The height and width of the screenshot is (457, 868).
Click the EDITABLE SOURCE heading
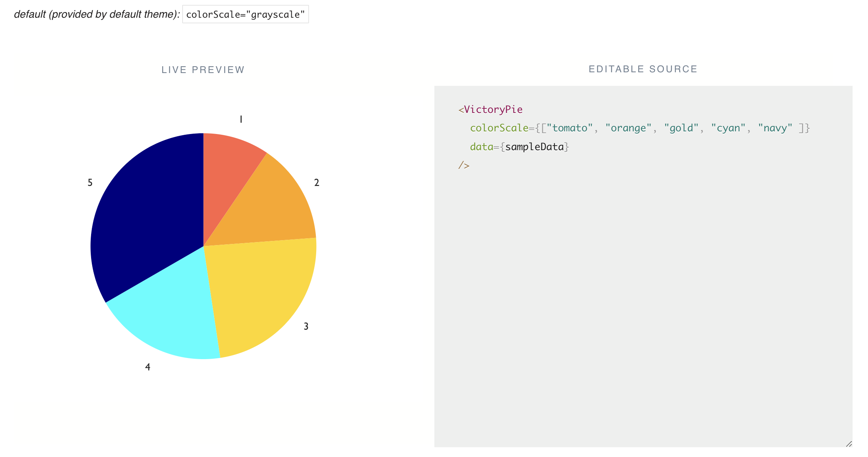pos(643,69)
